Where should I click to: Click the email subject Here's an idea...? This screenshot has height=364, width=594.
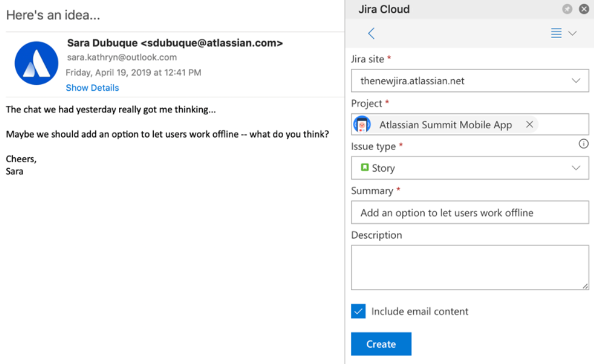[53, 15]
